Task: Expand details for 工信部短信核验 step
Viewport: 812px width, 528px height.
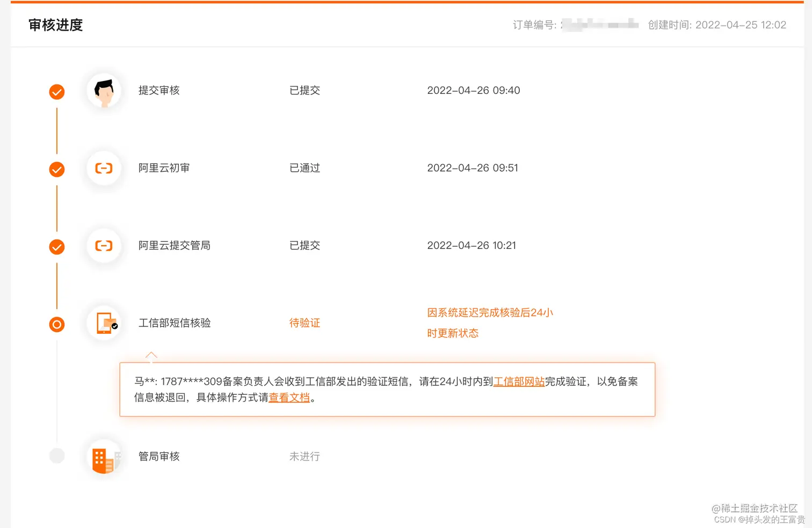Action: tap(174, 323)
